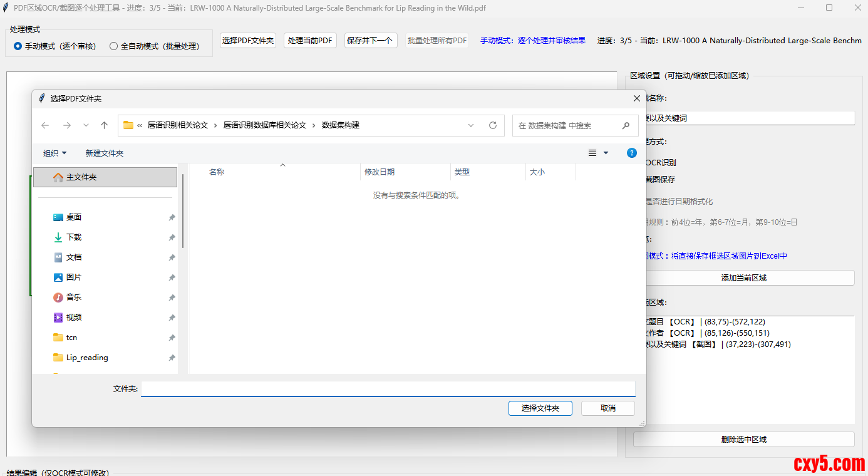Refresh the folder view

pos(493,125)
